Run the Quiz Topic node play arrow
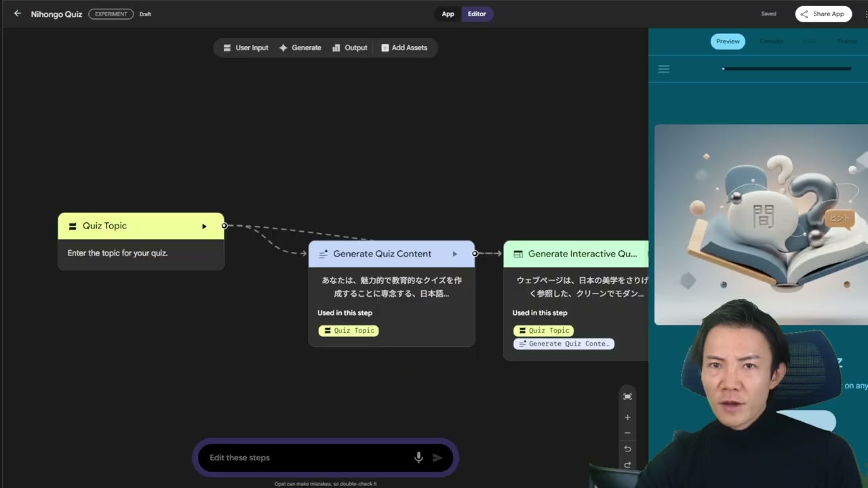The image size is (868, 488). (204, 226)
